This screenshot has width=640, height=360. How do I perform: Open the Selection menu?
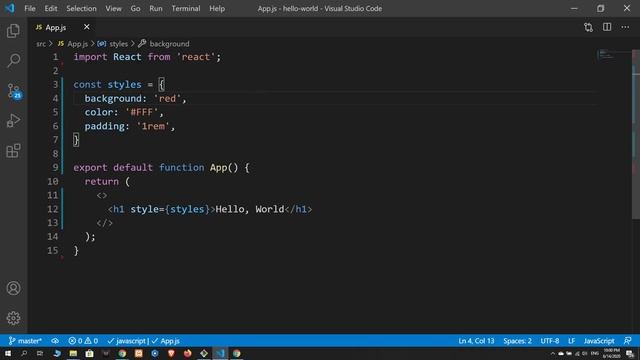[x=81, y=9]
